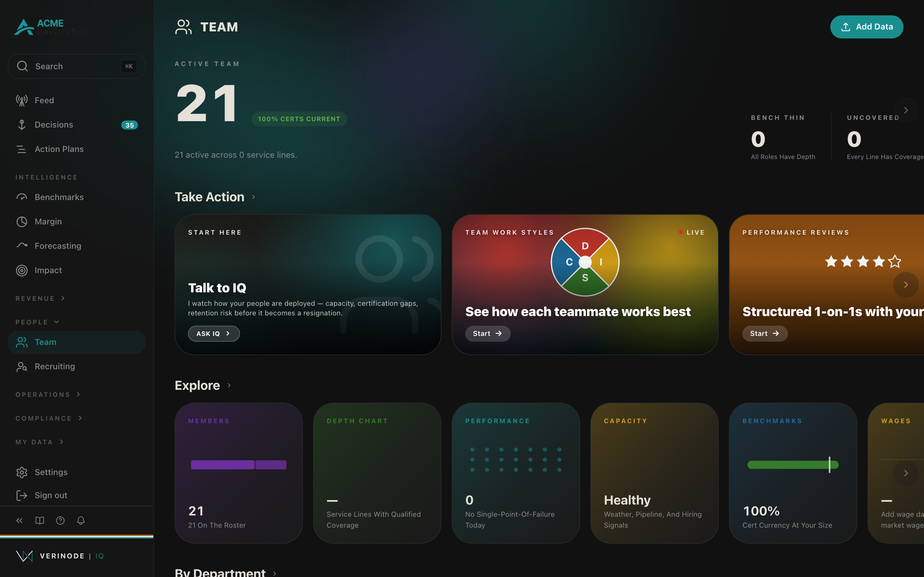Click the ASK IQ button
924x577 pixels.
[x=214, y=333]
